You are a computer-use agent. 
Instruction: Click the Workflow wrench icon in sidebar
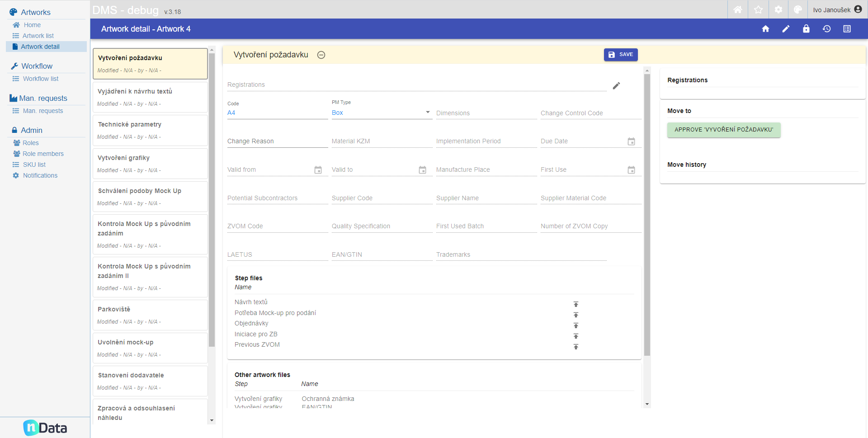point(14,66)
